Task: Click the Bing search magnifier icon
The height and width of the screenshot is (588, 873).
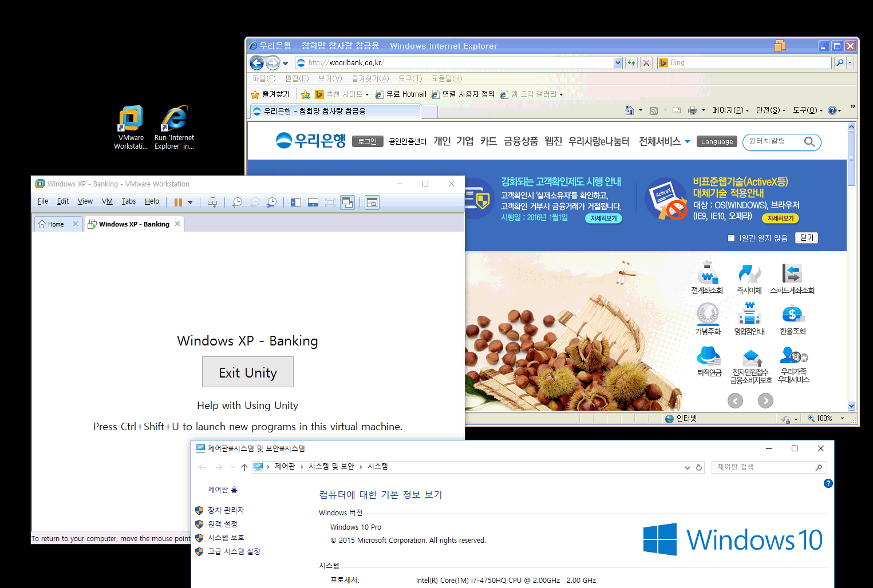Action: tap(840, 63)
